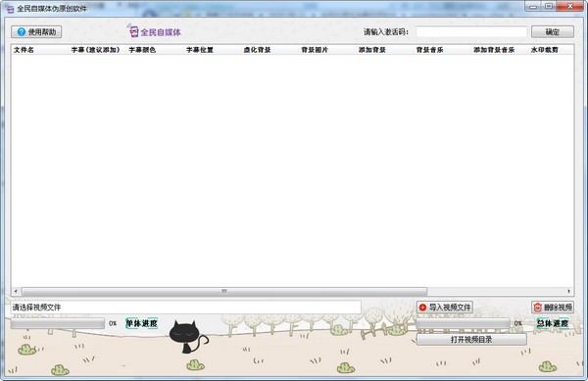Click the 全民自媒体 logo
The height and width of the screenshot is (381, 588).
coord(154,31)
